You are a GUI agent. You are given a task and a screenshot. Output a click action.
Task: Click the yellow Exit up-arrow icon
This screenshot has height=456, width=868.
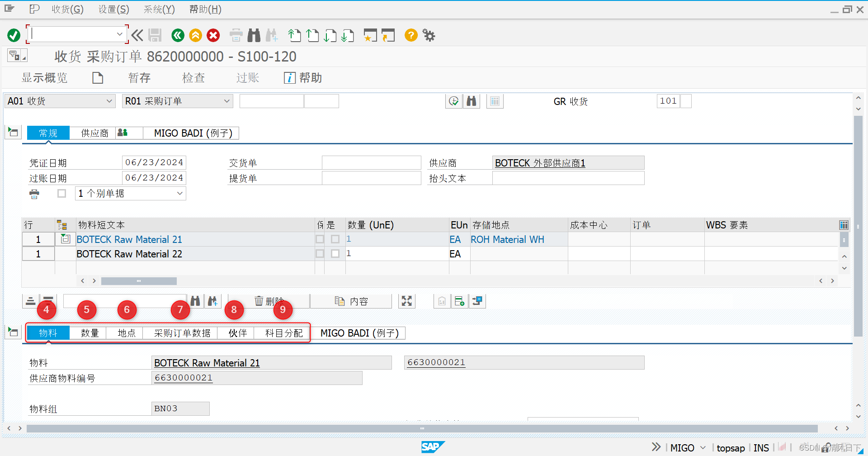(195, 35)
